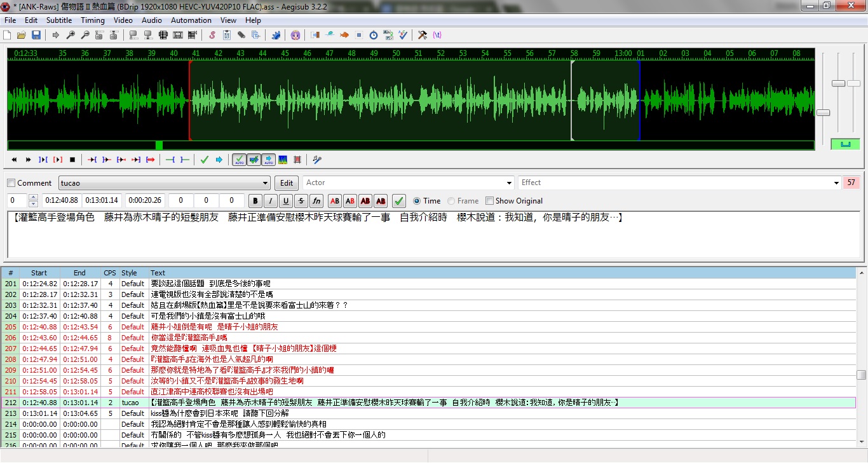Viewport: 868px width, 463px height.
Task: Click the Jump To arrow icon
Action: coord(56,35)
